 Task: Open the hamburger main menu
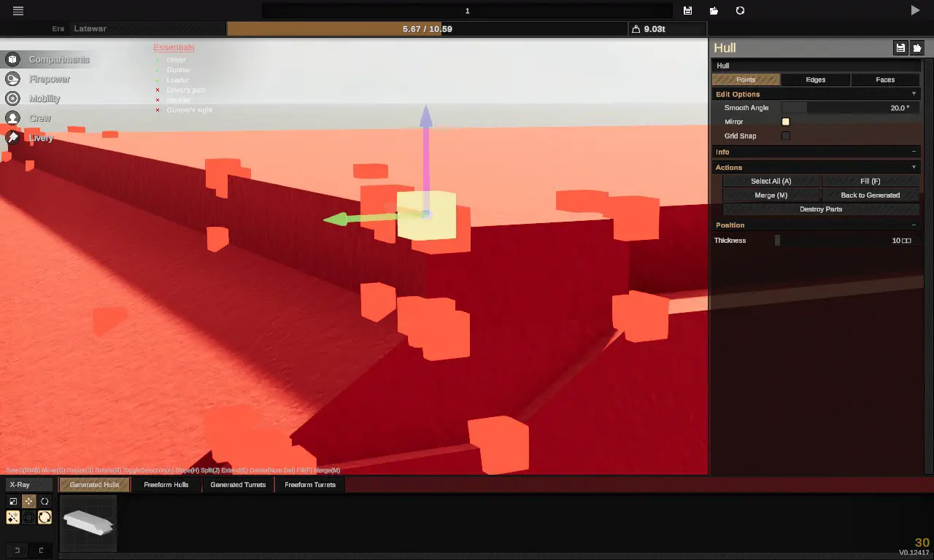coord(18,11)
